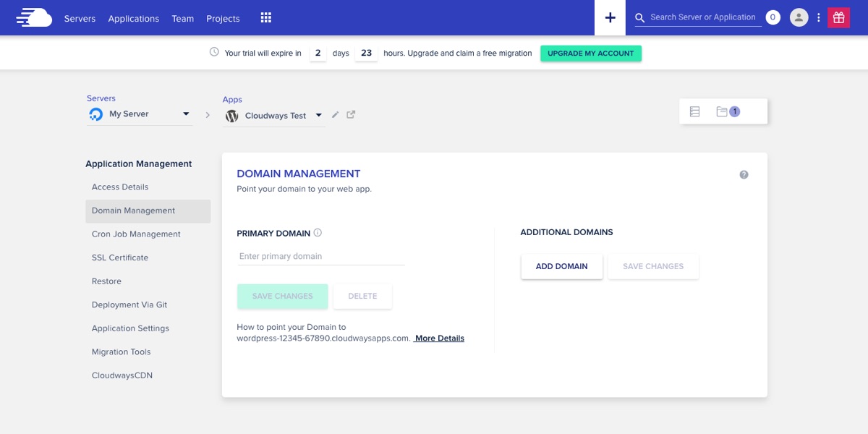Image resolution: width=868 pixels, height=434 pixels.
Task: Click the gift box icon
Action: tap(838, 17)
